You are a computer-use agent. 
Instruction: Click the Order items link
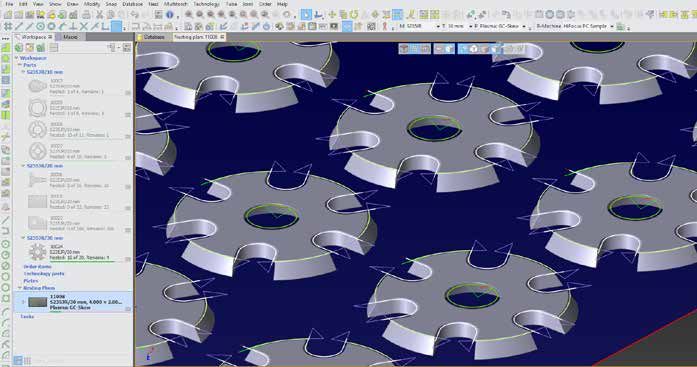coord(37,267)
